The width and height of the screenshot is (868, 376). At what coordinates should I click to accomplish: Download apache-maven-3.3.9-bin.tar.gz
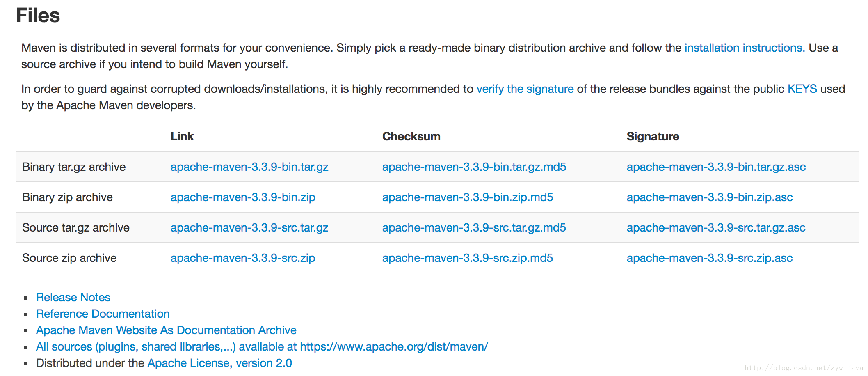(x=249, y=167)
